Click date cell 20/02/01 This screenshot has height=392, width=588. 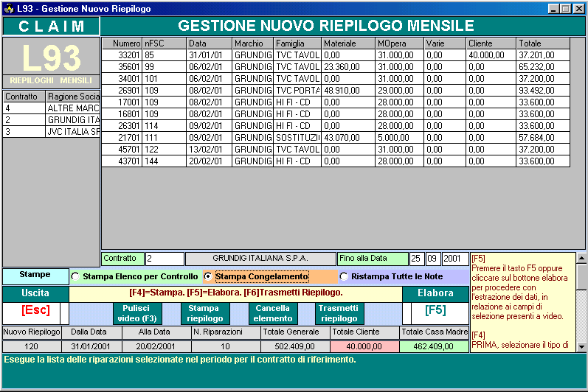click(x=209, y=161)
